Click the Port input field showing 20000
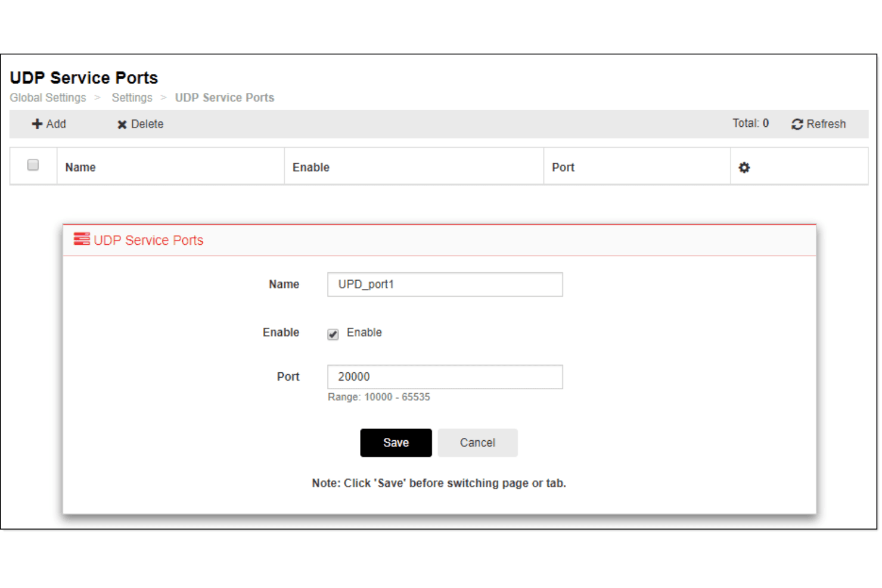This screenshot has height=588, width=882. coord(445,377)
